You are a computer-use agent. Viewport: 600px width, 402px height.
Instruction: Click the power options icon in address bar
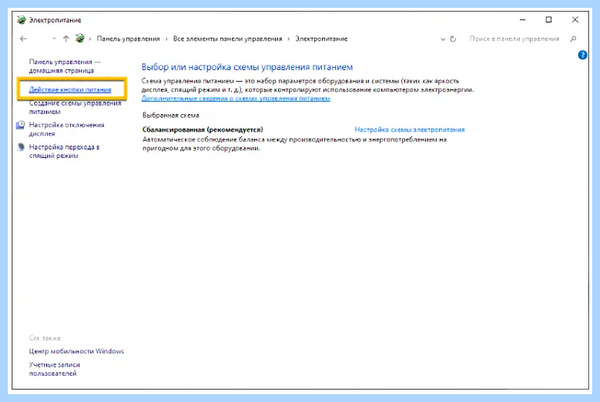pyautogui.click(x=80, y=38)
